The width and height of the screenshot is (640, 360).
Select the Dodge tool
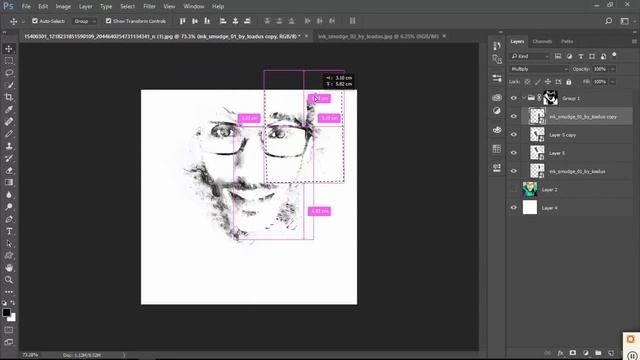[9, 207]
